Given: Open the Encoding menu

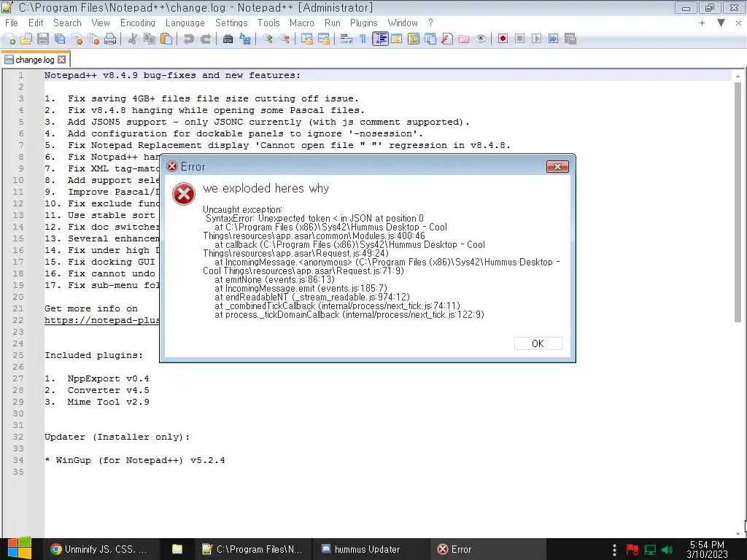Looking at the screenshot, I should [x=138, y=23].
